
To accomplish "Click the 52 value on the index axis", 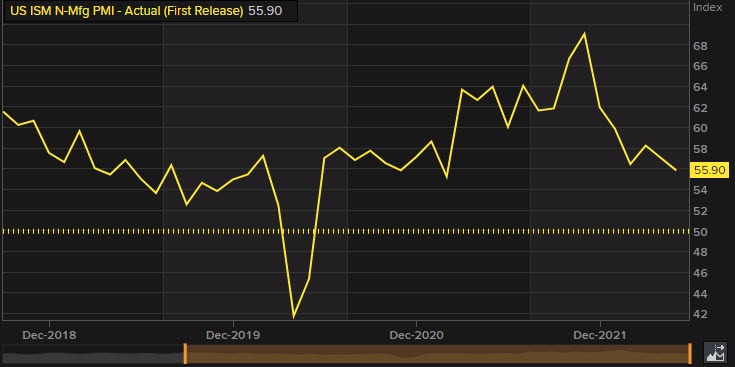I will (x=701, y=211).
